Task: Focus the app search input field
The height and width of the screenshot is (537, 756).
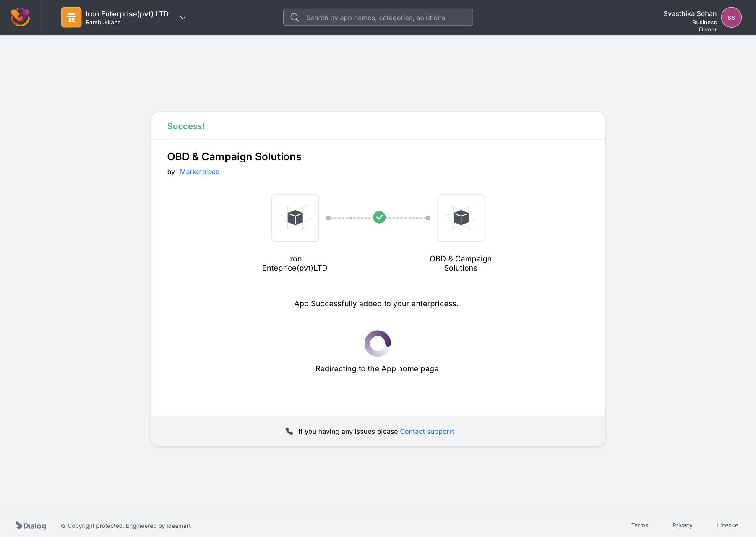Action: [378, 17]
